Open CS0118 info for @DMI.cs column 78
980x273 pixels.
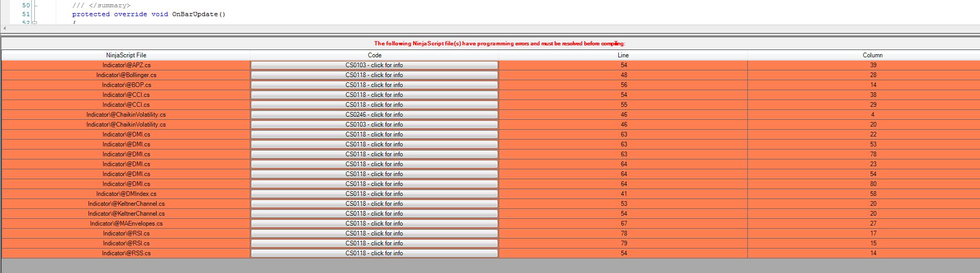coord(374,154)
